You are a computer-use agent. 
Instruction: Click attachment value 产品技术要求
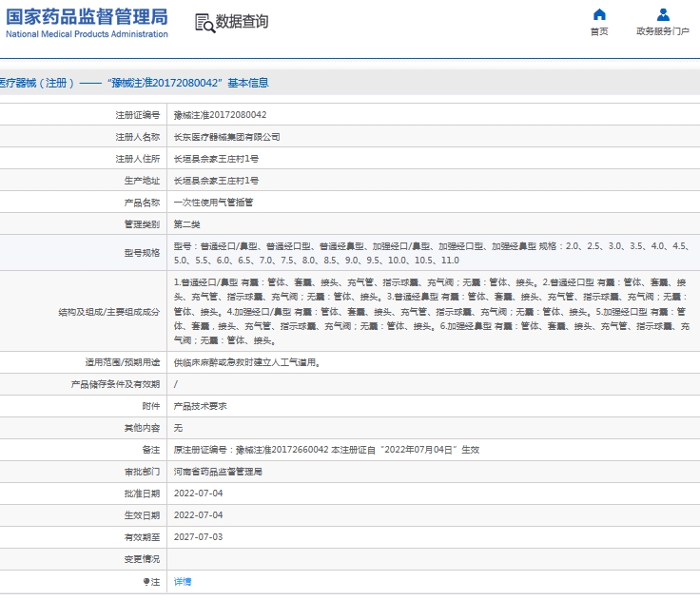pyautogui.click(x=200, y=406)
